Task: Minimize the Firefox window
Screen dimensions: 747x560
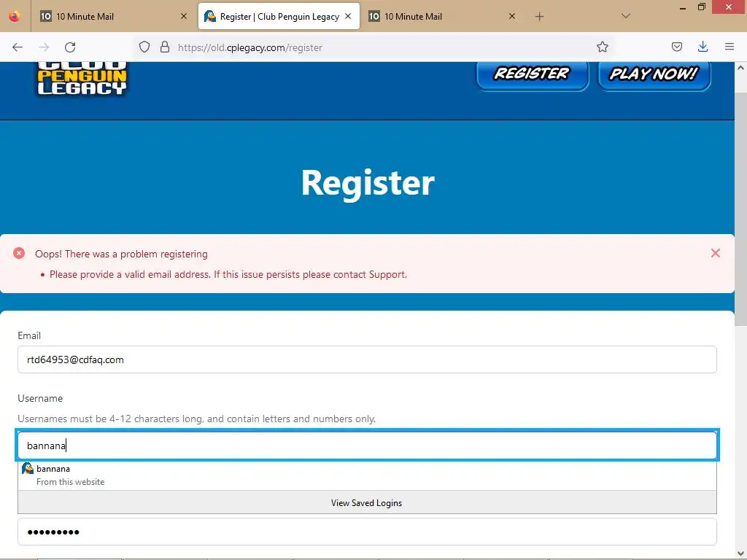Action: coord(683,7)
